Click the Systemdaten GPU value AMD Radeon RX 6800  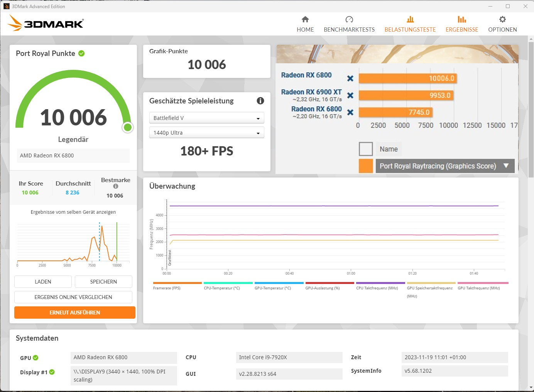123,357
